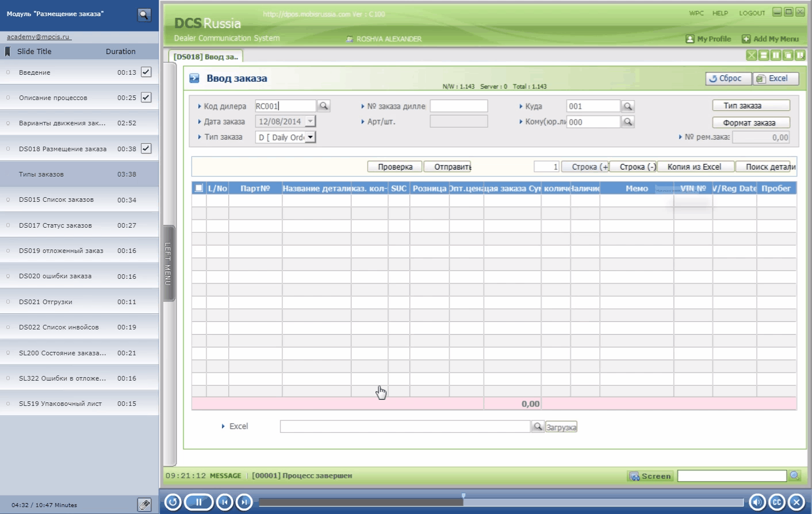Click the Screen button in status bar

(x=650, y=476)
